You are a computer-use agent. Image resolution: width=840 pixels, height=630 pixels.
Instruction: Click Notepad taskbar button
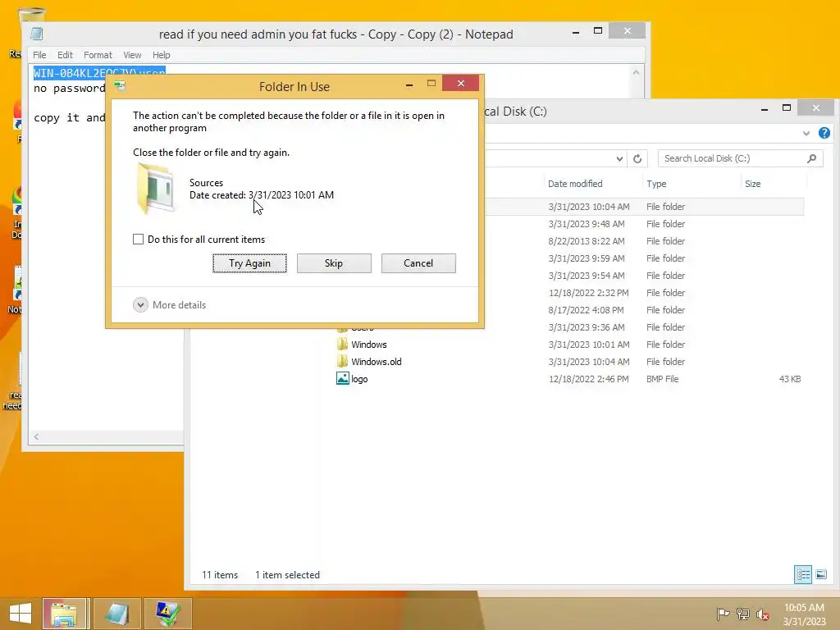[116, 614]
